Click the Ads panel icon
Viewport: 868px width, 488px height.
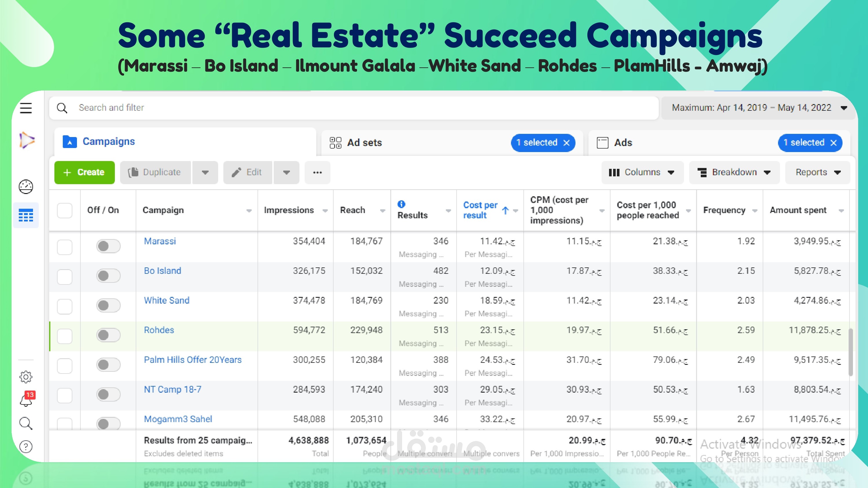pos(602,143)
